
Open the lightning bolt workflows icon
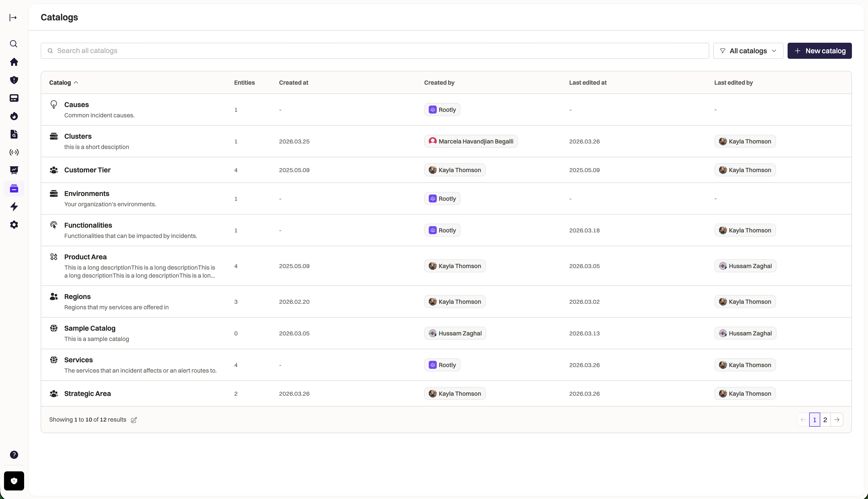(14, 207)
